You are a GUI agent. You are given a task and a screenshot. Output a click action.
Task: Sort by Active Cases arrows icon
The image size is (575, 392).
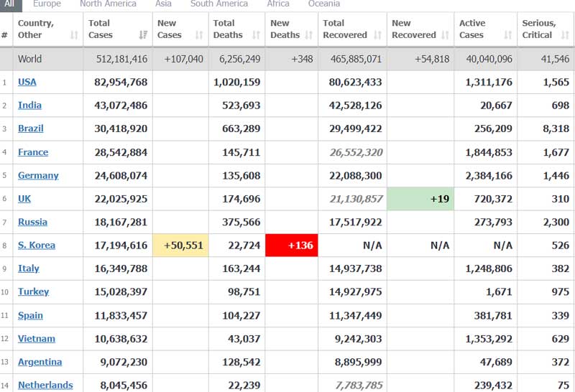pyautogui.click(x=508, y=35)
